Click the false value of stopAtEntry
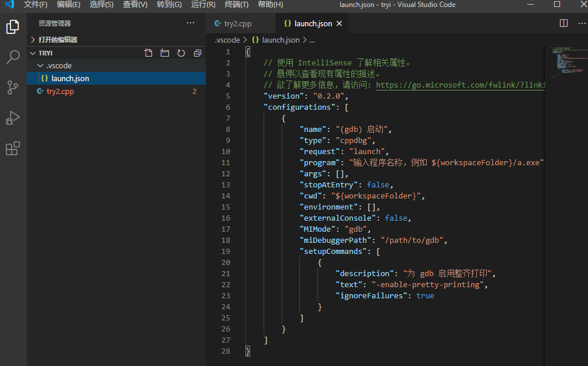 tap(378, 184)
